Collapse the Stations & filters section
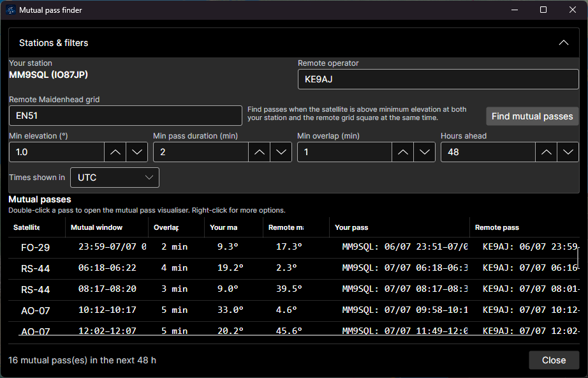Image resolution: width=588 pixels, height=378 pixels. pos(563,43)
